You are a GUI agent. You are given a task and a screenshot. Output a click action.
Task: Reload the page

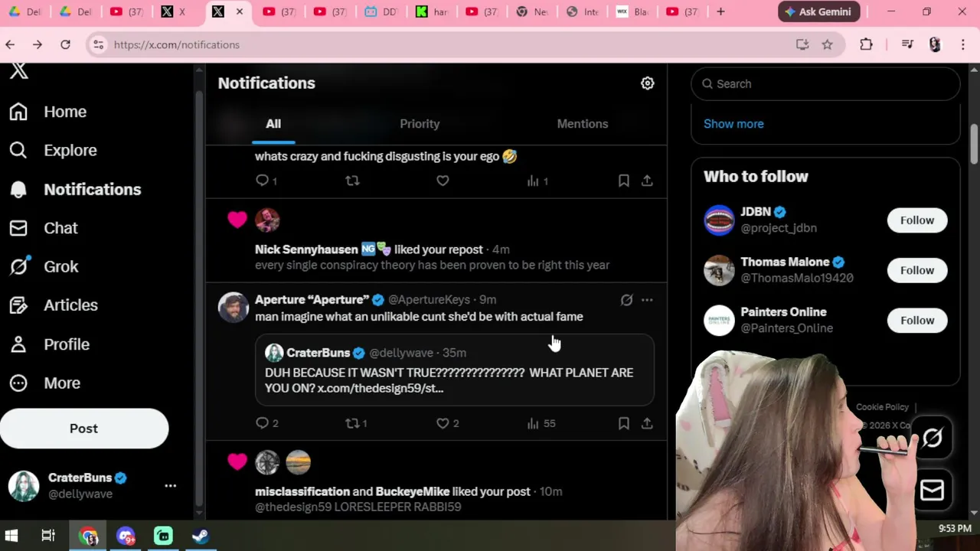click(x=65, y=44)
